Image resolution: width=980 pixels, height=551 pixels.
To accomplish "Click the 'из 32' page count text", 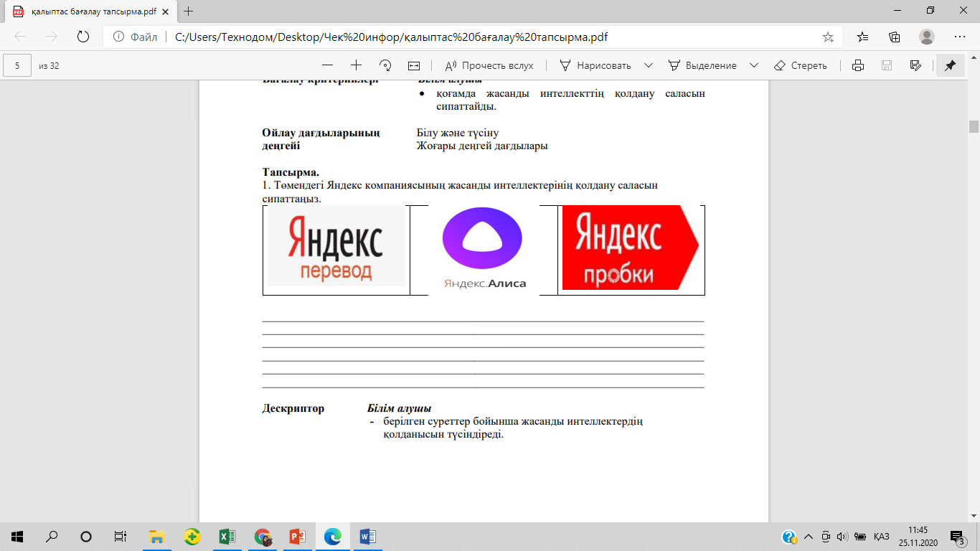I will click(x=49, y=65).
